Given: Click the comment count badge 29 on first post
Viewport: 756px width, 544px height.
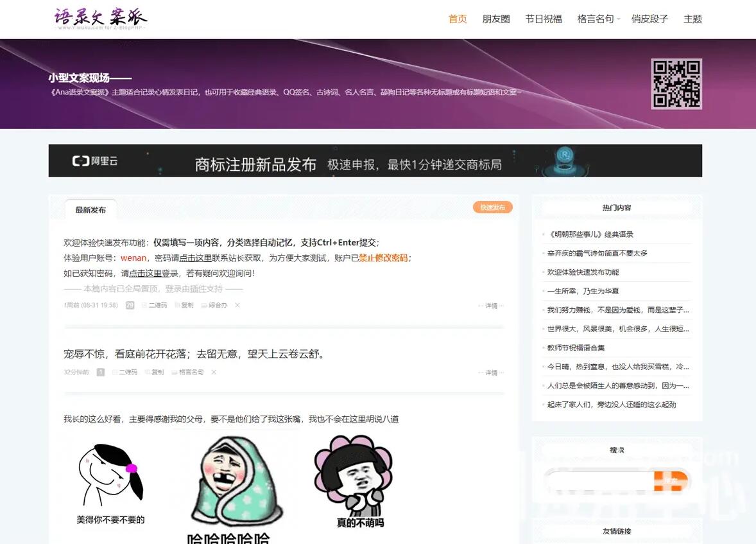Looking at the screenshot, I should (129, 306).
